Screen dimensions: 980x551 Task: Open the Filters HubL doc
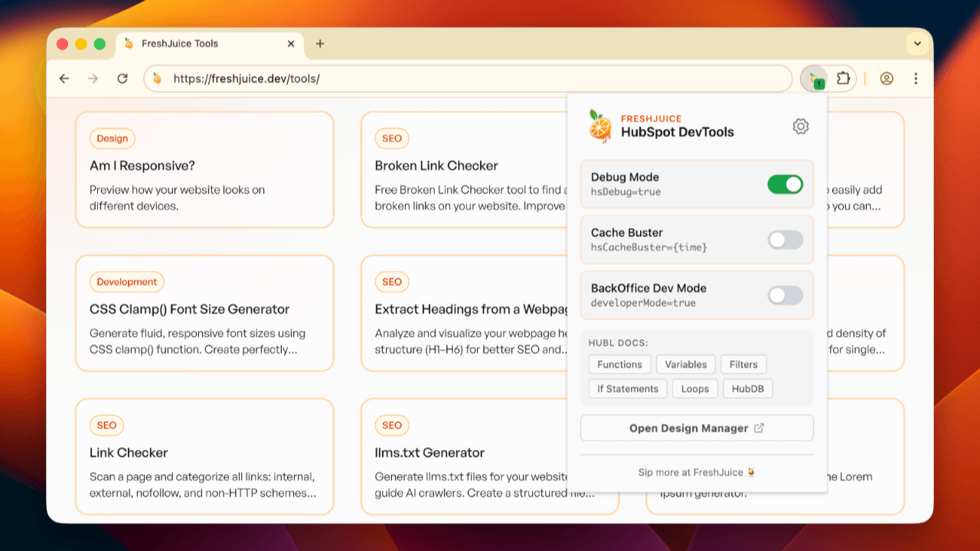coord(743,364)
